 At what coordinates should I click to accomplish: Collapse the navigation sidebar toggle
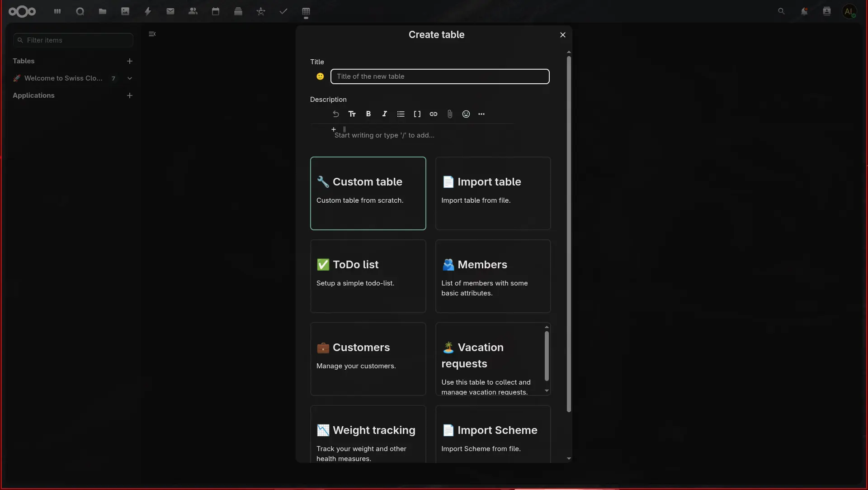(152, 34)
